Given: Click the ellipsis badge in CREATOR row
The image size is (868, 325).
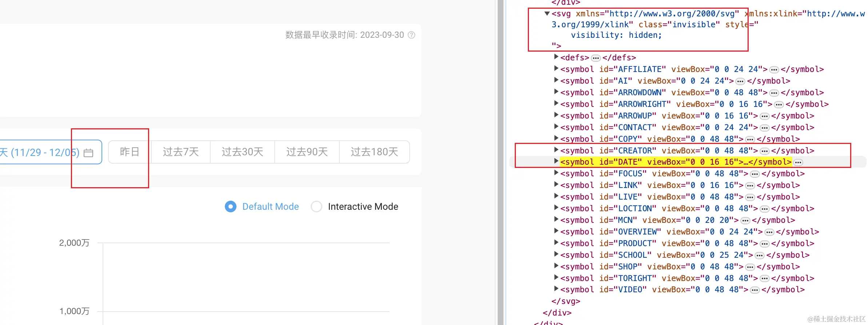Looking at the screenshot, I should coord(765,151).
